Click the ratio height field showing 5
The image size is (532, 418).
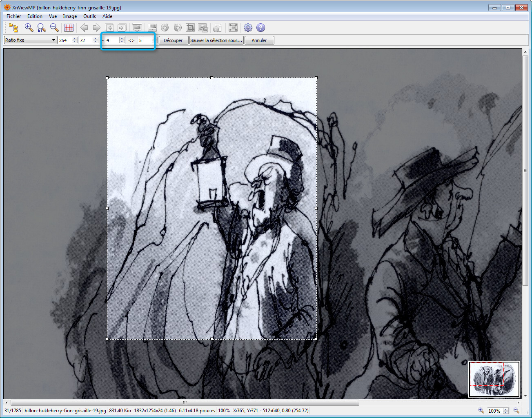tap(144, 40)
